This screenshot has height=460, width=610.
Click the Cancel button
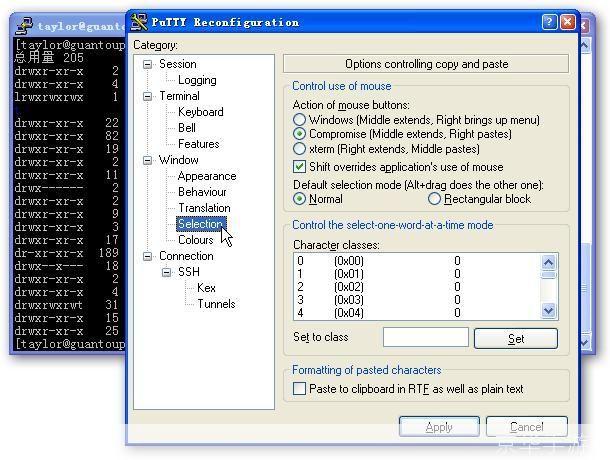527,427
